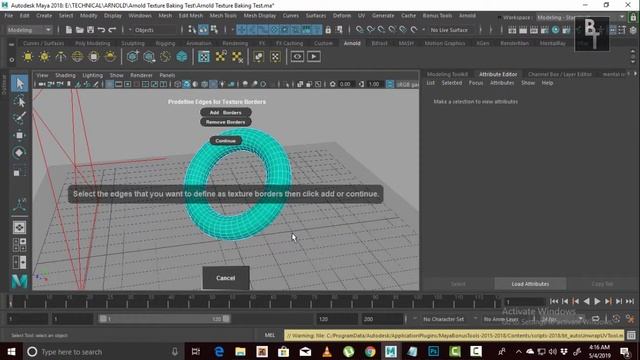The height and width of the screenshot is (360, 640).
Task: Select the Paint Selection tool
Action: tap(19, 118)
